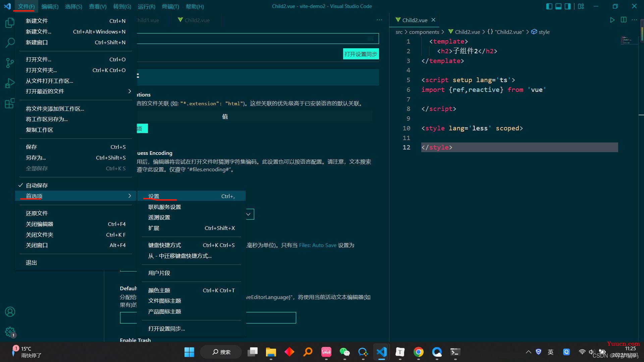Screen dimensions: 644x362
Task: Open More Actions ellipsis of right editor
Action: coord(634,20)
